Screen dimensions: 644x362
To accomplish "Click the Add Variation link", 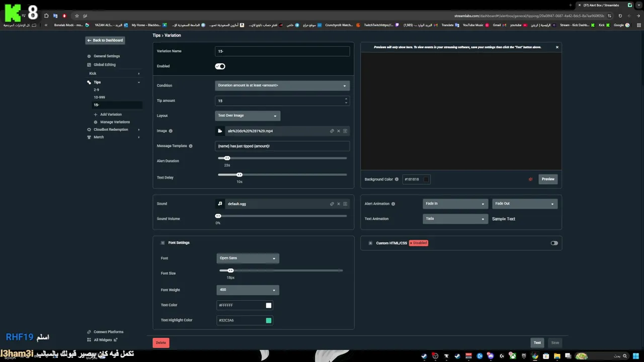I will coord(111,115).
